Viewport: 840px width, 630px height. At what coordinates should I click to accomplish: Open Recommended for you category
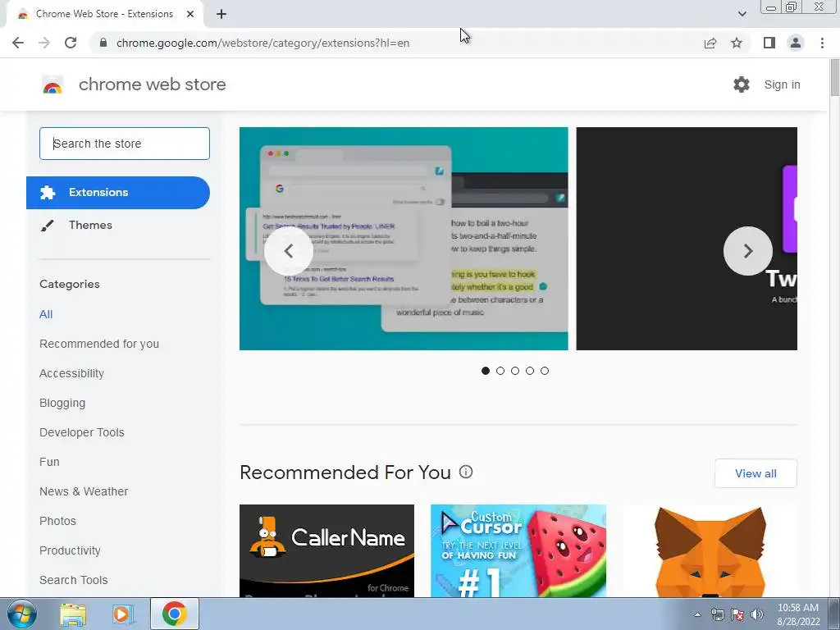pyautogui.click(x=99, y=344)
